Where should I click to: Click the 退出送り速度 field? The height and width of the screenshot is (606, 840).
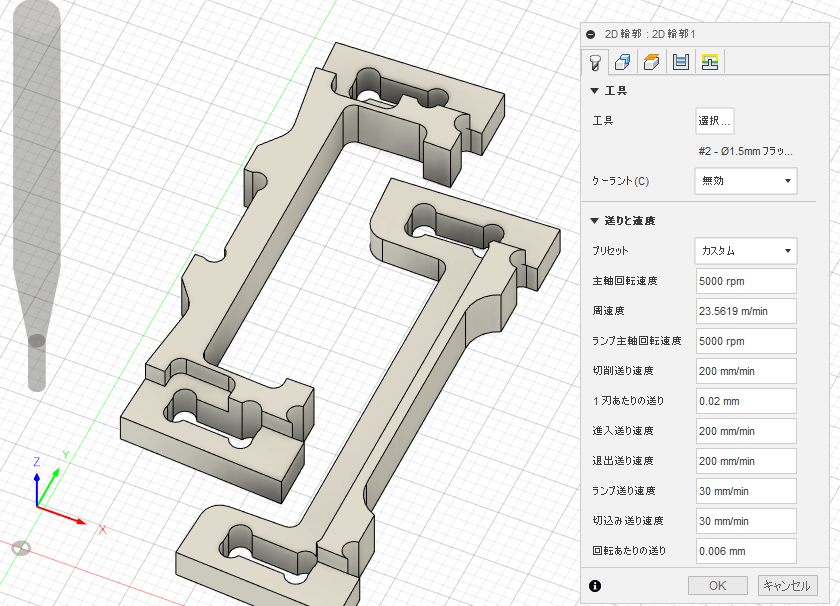(x=746, y=461)
